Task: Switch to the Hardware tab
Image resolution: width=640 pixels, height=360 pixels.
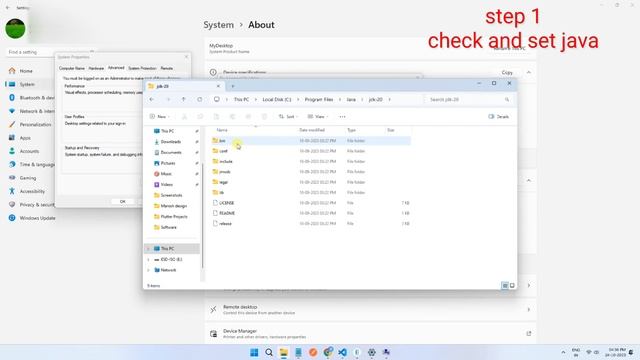Action: coord(96,68)
